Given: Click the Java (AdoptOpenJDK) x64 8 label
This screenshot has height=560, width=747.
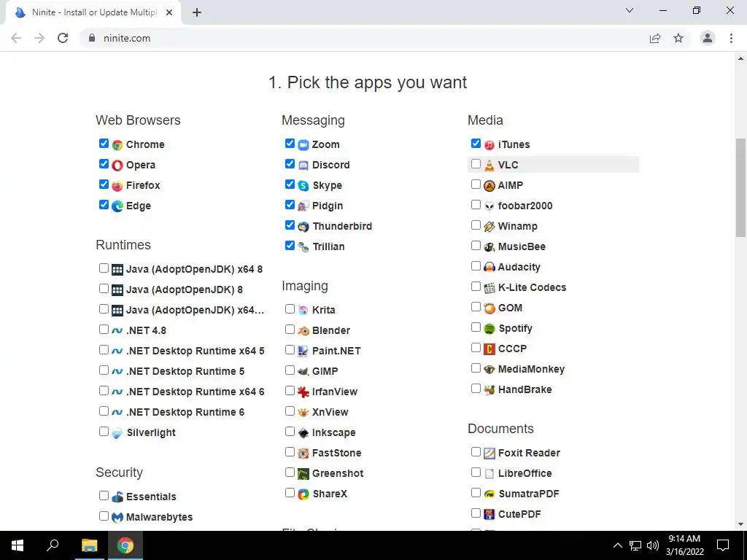Looking at the screenshot, I should point(194,269).
